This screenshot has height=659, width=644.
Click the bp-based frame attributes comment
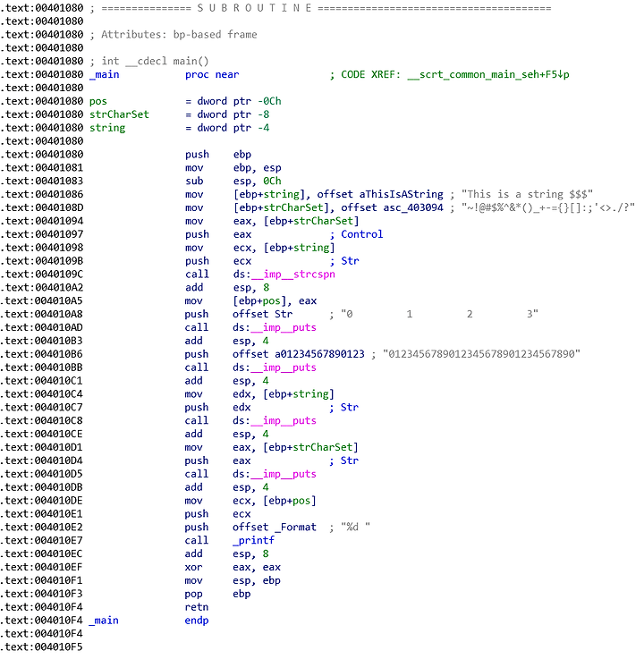click(174, 35)
